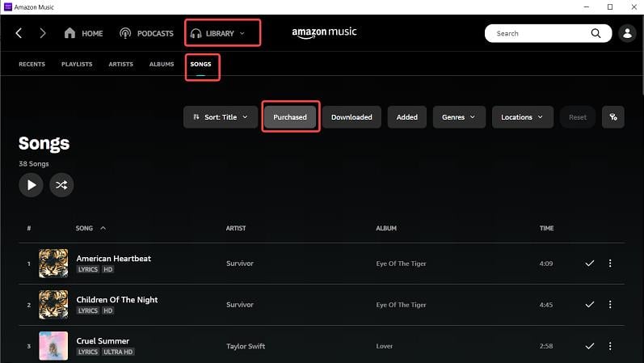
Task: Sort by the Time column header
Action: pos(546,228)
